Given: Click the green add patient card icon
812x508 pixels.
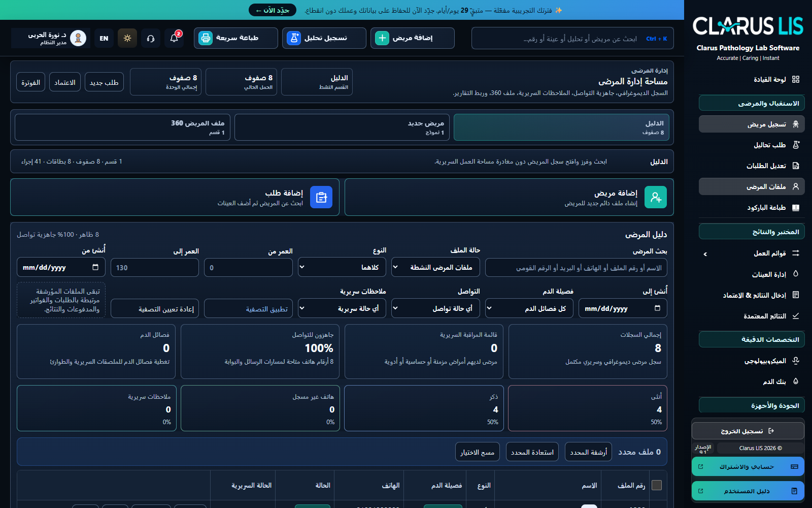Looking at the screenshot, I should pyautogui.click(x=656, y=197).
